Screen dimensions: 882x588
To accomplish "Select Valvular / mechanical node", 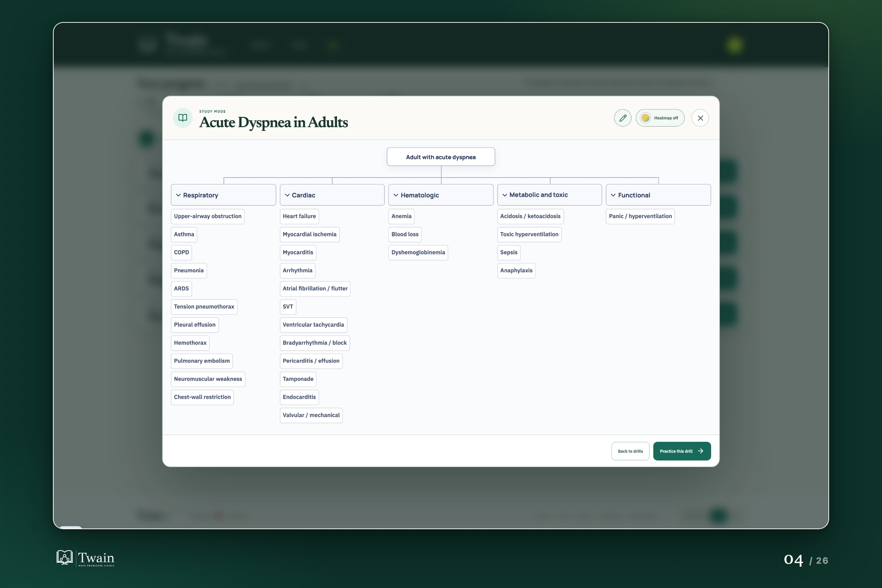I will pos(311,415).
